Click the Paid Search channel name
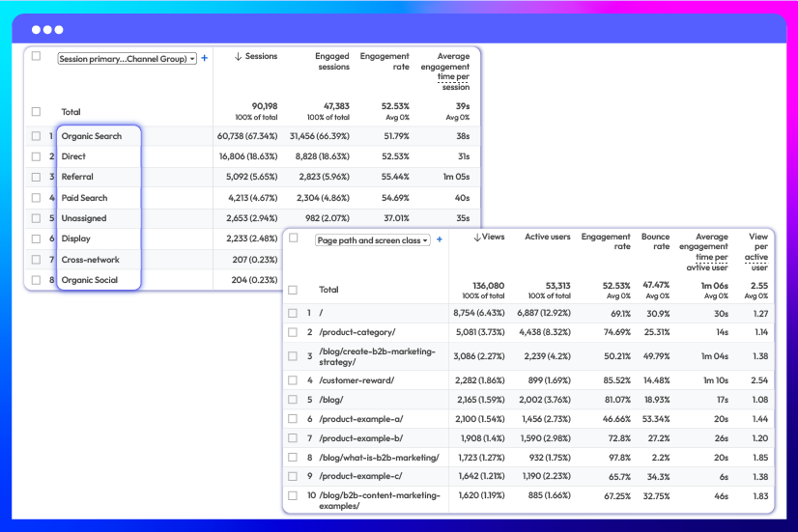This screenshot has width=798, height=532. click(x=84, y=198)
